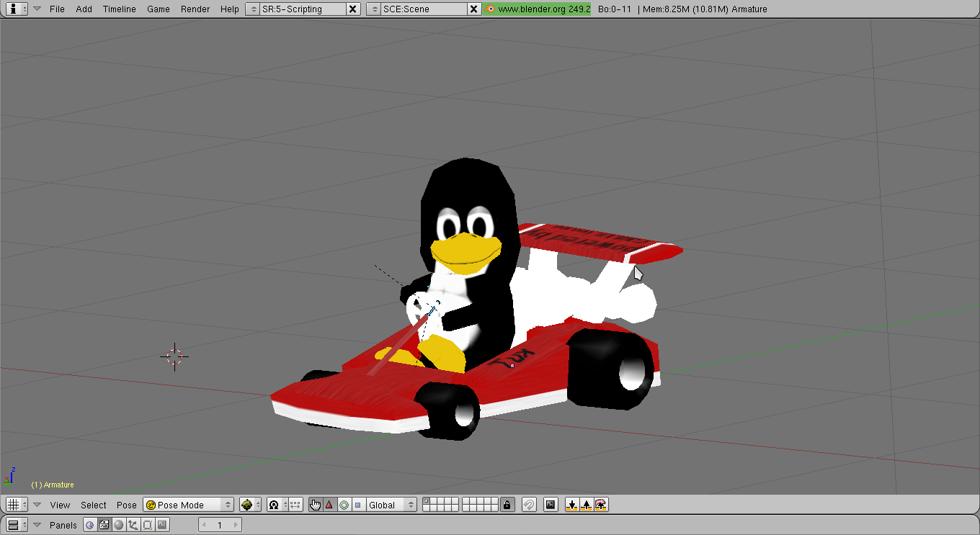Open the Render menu
Screen dimensions: 980x535
[195, 9]
